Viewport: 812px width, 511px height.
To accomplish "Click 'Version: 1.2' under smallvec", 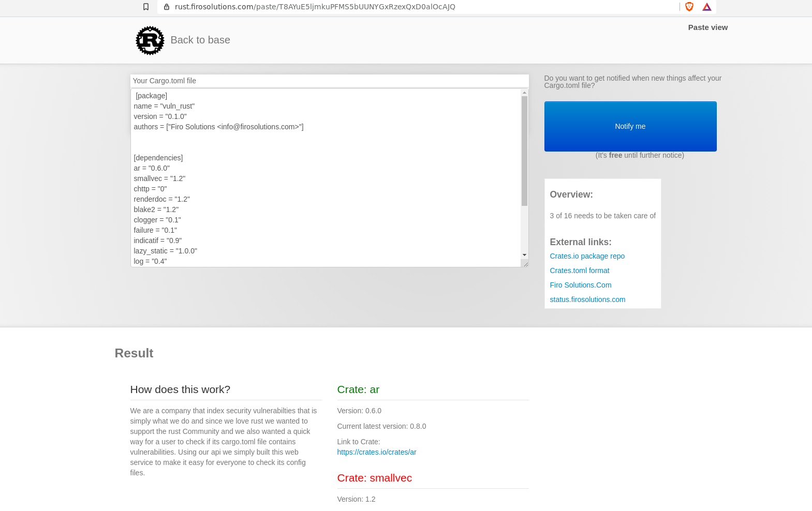I will pyautogui.click(x=356, y=499).
